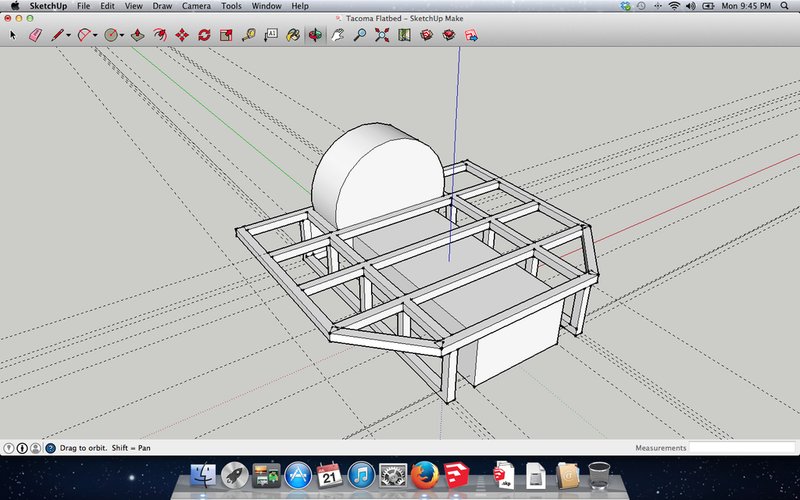Screen dimensions: 800x500
Task: Click the SketchUp icon in the Dock
Action: [x=456, y=475]
